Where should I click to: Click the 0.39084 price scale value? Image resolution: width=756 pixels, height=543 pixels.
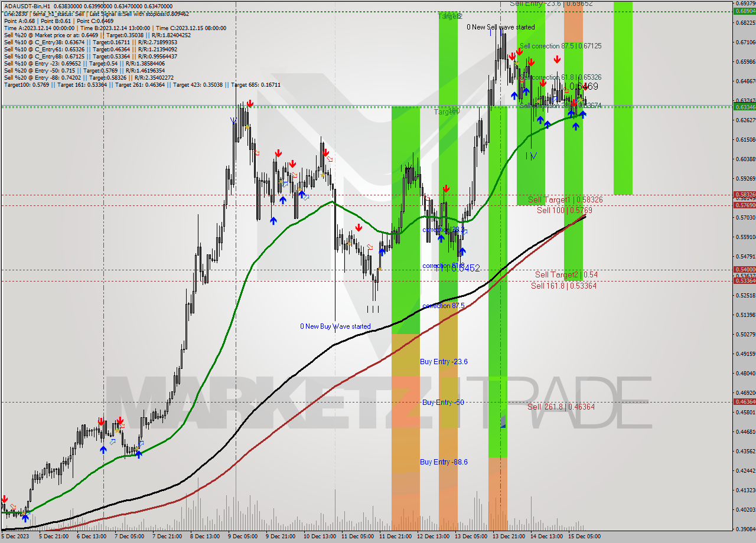[x=744, y=529]
